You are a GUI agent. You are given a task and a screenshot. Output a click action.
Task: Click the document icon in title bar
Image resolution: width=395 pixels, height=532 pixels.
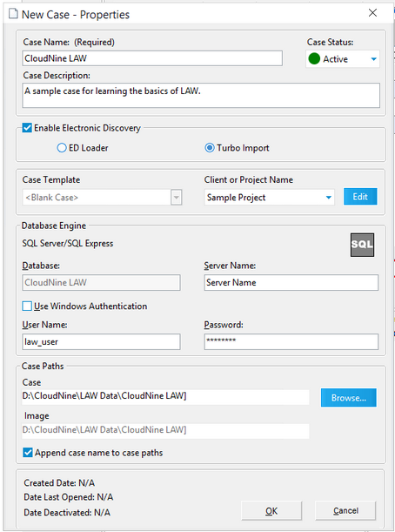tap(13, 14)
